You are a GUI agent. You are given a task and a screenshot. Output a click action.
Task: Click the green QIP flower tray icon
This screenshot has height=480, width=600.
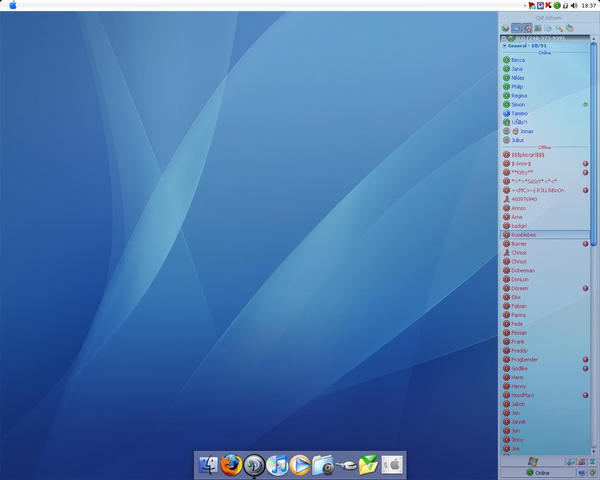tap(557, 5)
